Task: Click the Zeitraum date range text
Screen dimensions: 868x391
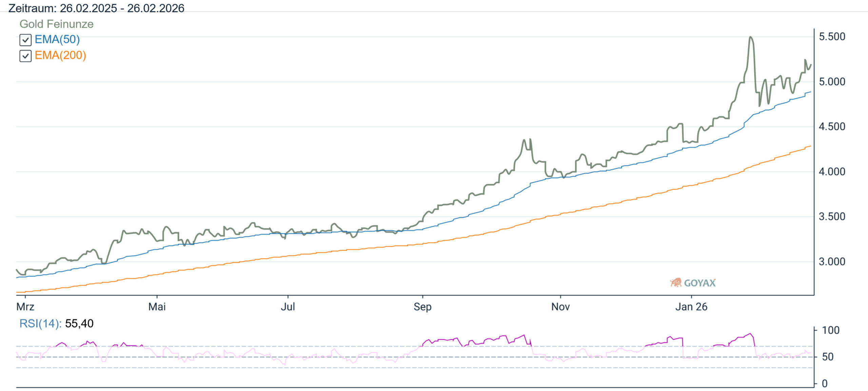Action: 96,8
